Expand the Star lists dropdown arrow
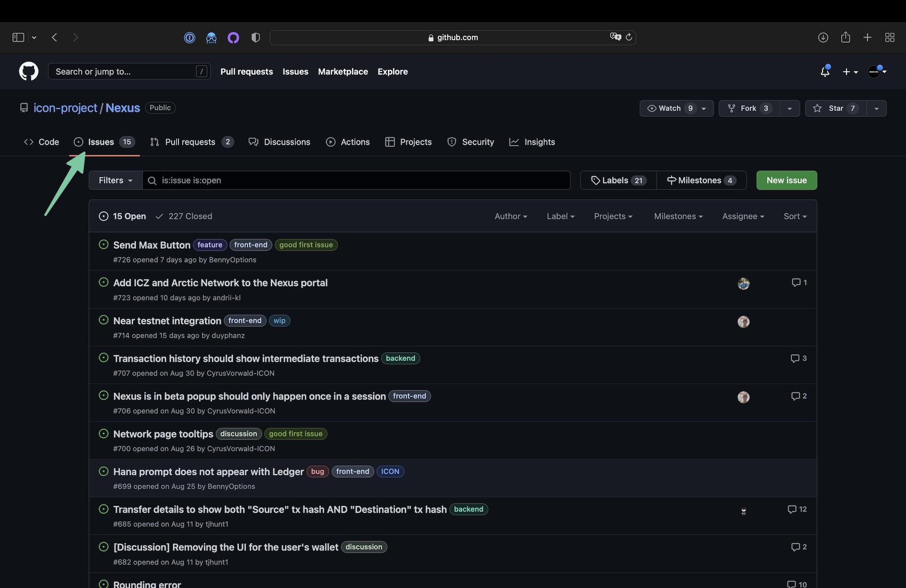906x588 pixels. click(x=876, y=108)
